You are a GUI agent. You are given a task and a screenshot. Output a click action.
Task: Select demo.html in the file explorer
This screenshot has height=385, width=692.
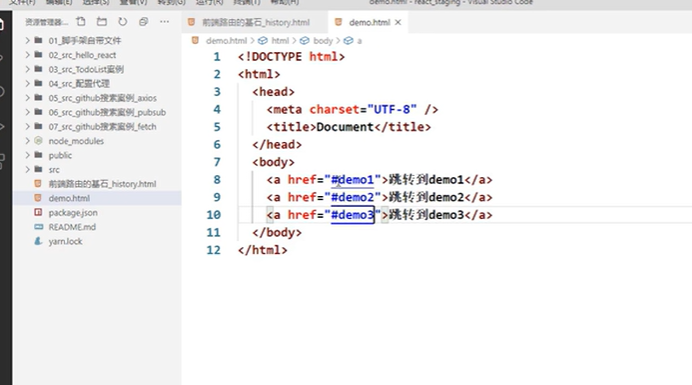pyautogui.click(x=69, y=198)
